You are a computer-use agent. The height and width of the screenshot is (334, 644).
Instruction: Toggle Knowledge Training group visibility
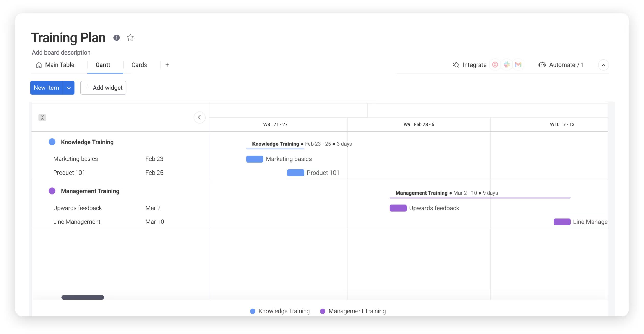[52, 142]
